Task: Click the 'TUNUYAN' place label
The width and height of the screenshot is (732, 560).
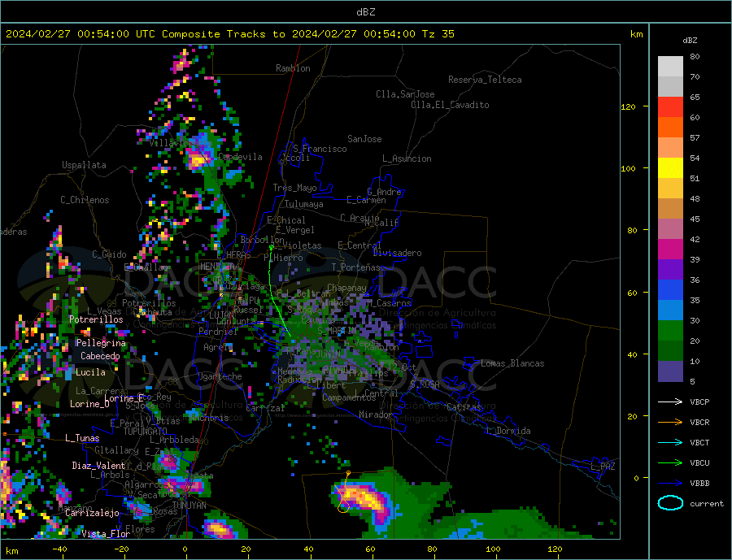Action: tap(189, 506)
